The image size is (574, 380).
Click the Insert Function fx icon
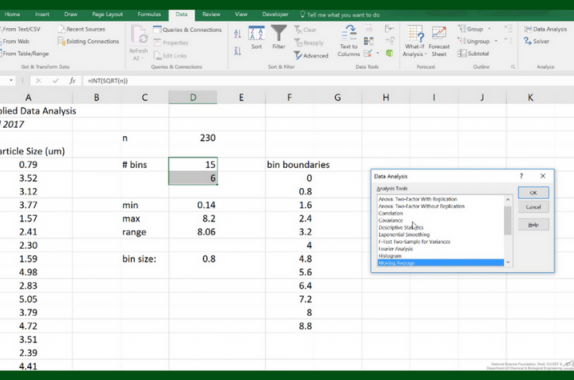click(72, 81)
